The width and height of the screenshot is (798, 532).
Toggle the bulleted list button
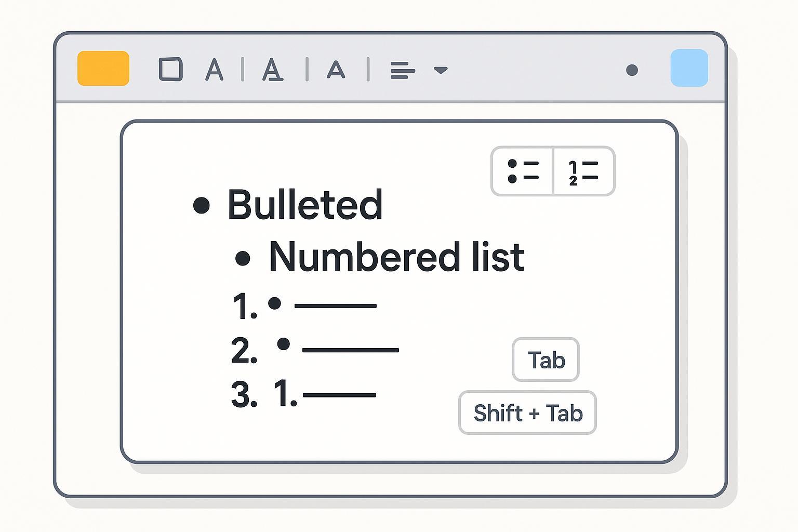click(x=522, y=171)
